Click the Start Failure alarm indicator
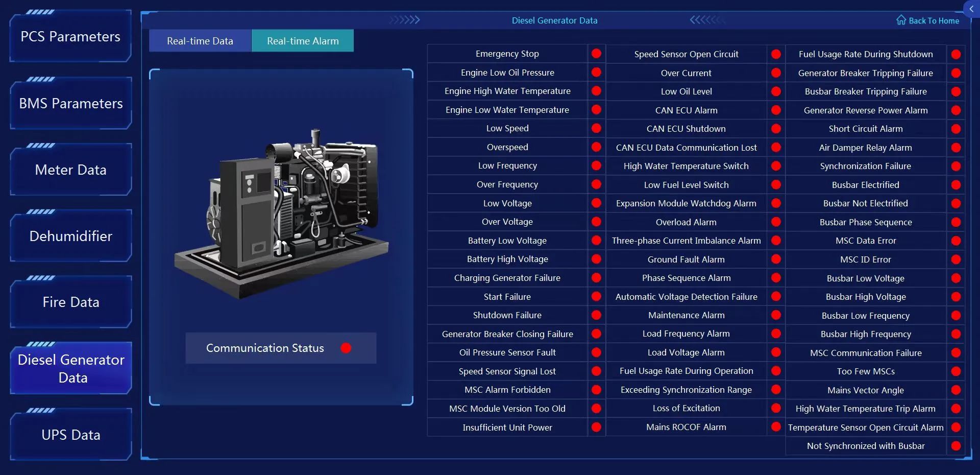The height and width of the screenshot is (475, 980). 596,297
